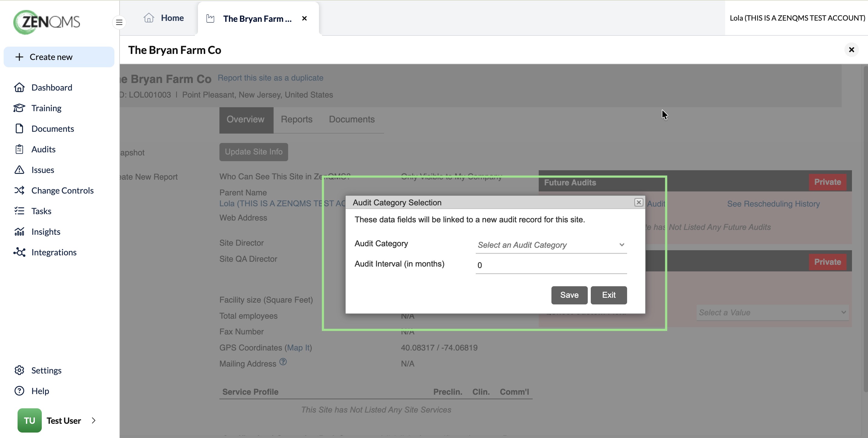Click Exit in the audit dialog
The width and height of the screenshot is (868, 438).
(609, 295)
